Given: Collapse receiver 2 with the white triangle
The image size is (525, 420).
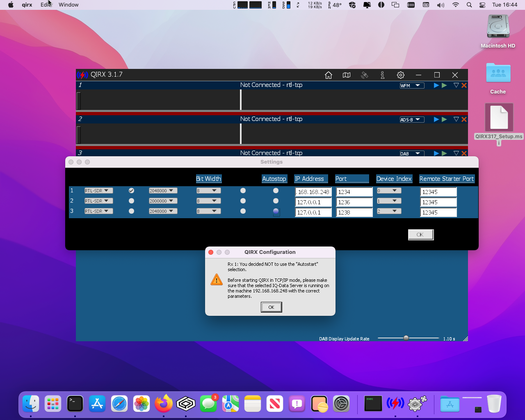Looking at the screenshot, I should click(456, 119).
